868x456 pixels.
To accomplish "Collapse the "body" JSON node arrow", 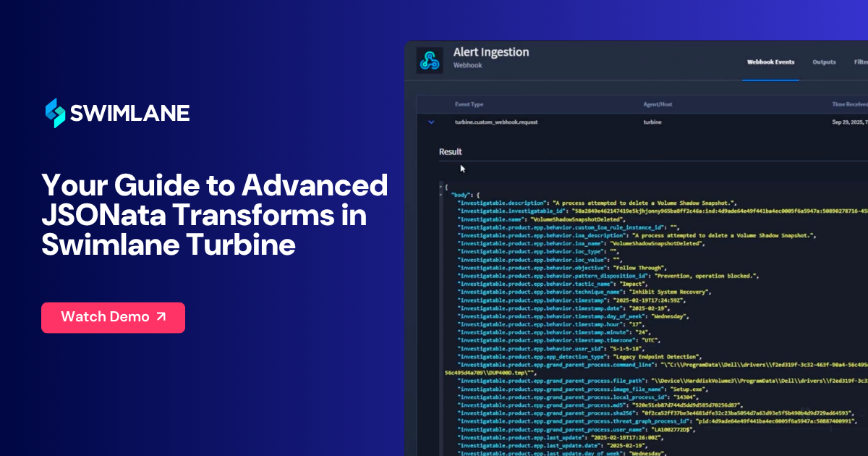I will pos(440,195).
